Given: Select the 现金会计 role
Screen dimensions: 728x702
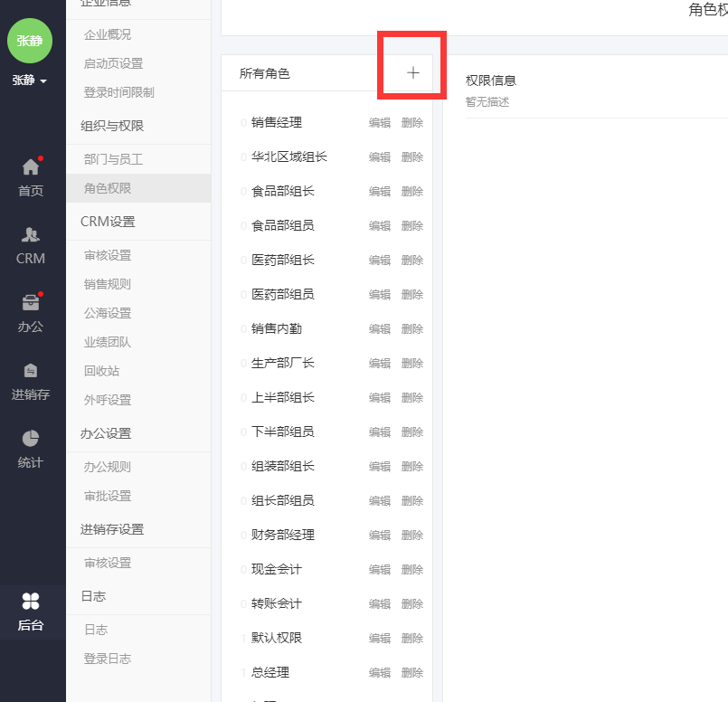Looking at the screenshot, I should coord(277,569).
